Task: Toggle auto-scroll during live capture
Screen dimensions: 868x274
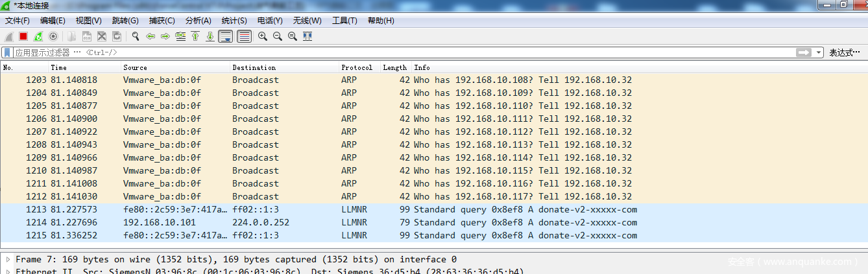Action: pyautogui.click(x=226, y=36)
